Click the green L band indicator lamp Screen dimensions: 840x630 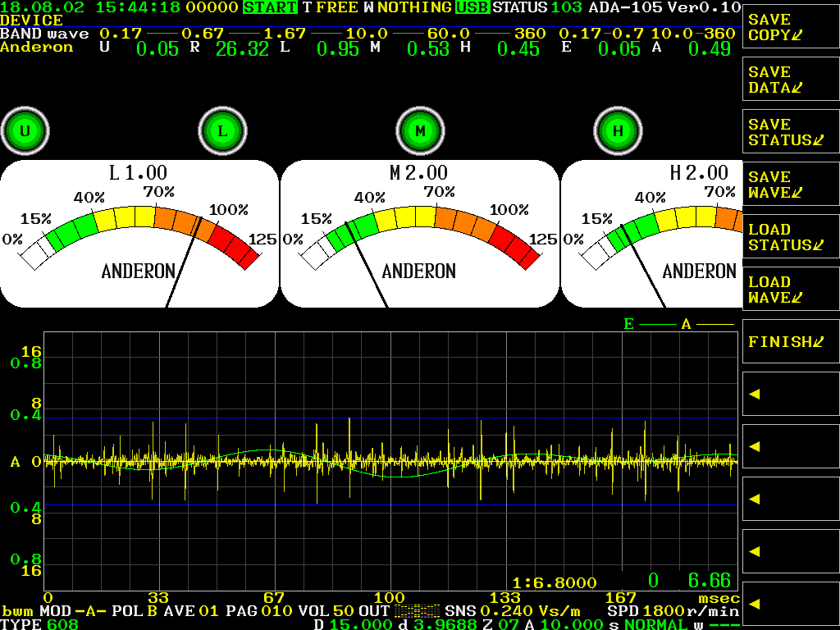point(222,130)
